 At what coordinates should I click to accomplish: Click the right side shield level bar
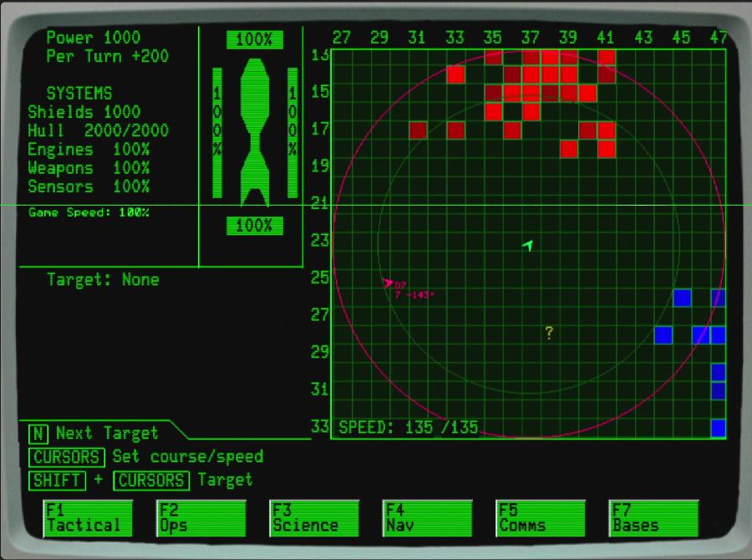tap(292, 132)
